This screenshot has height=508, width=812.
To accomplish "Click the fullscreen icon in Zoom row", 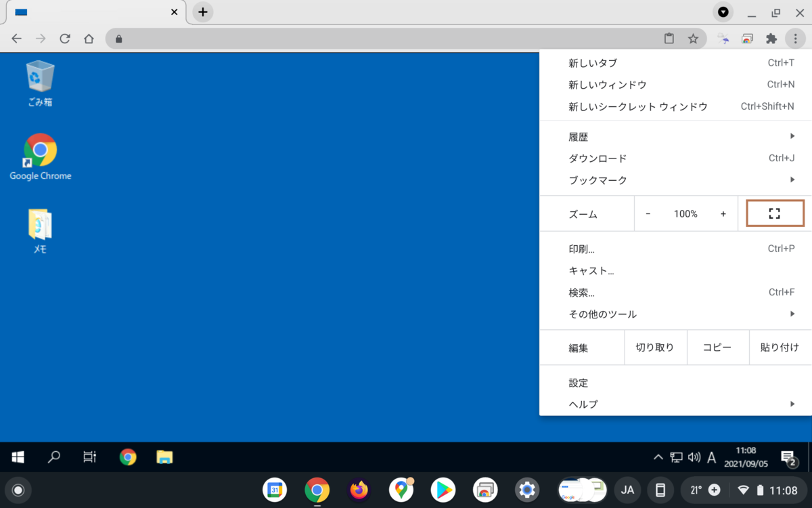I will [775, 213].
